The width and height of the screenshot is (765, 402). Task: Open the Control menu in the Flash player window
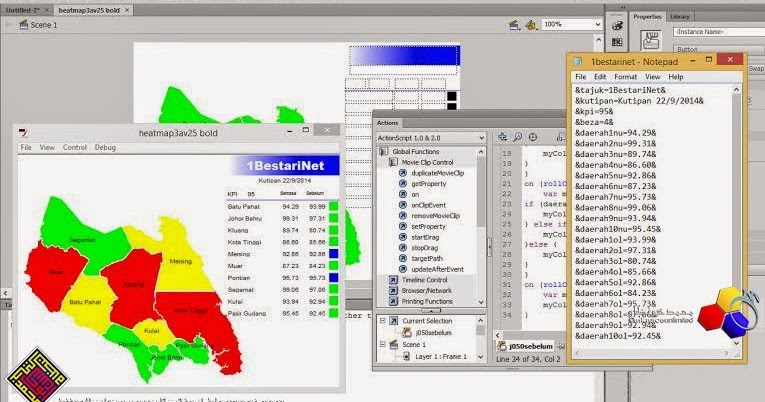[x=75, y=147]
